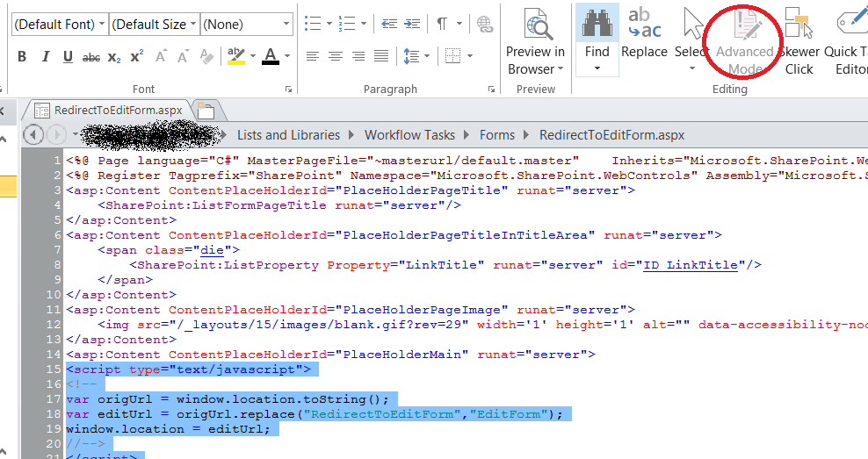Click the Select cursor button
Image resolution: width=868 pixels, height=459 pixels.
coord(691,39)
